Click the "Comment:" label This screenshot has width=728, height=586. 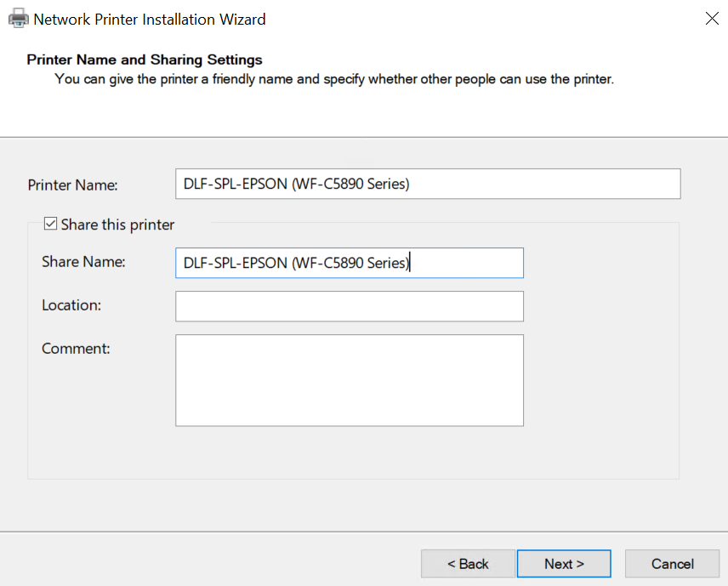(76, 348)
